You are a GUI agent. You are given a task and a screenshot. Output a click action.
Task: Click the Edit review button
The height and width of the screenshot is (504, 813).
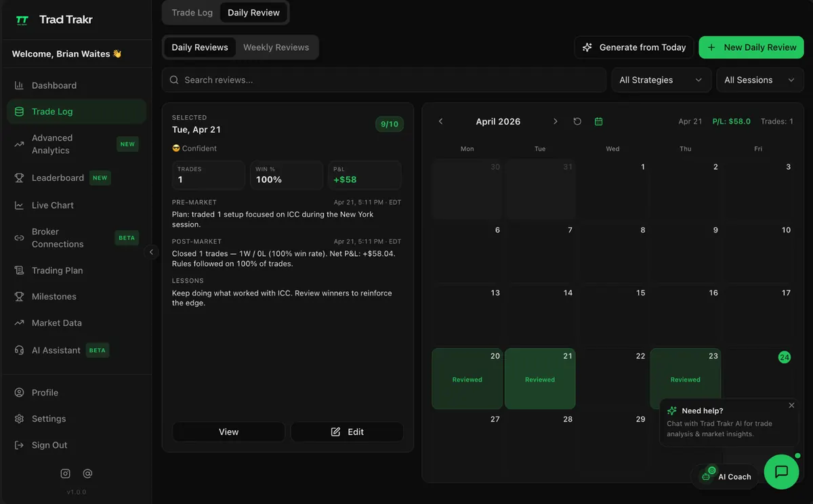tap(348, 432)
